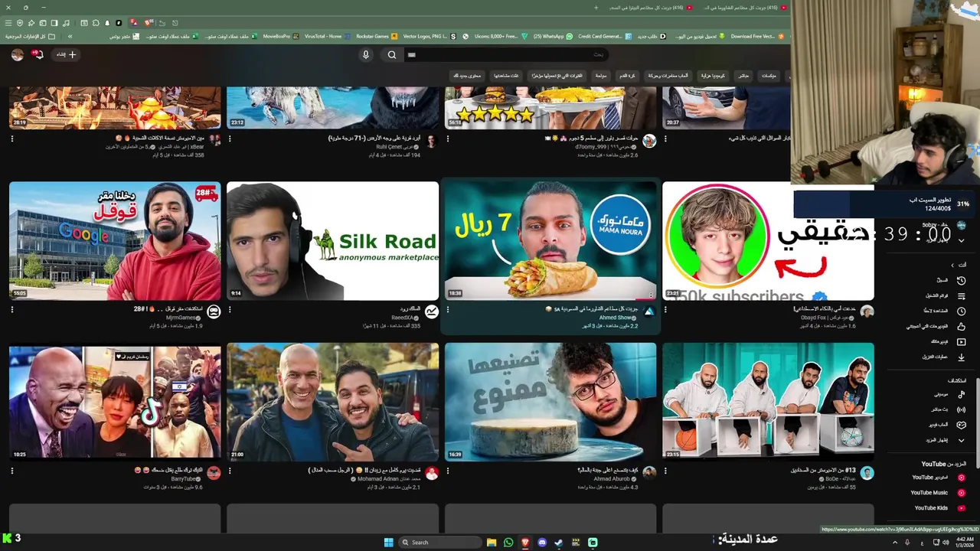980x551 pixels.
Task: Open (25) WhatsApp bookmark
Action: [x=553, y=36]
